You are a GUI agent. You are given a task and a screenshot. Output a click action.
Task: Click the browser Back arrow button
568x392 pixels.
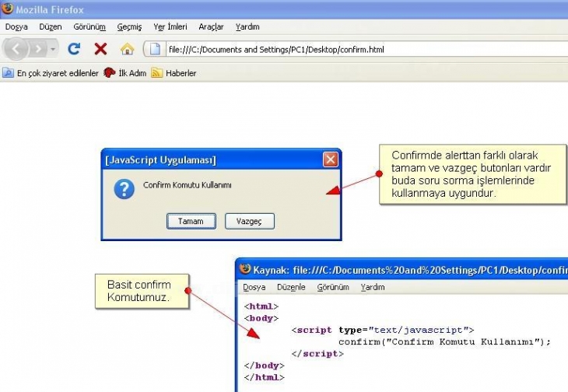coord(16,49)
